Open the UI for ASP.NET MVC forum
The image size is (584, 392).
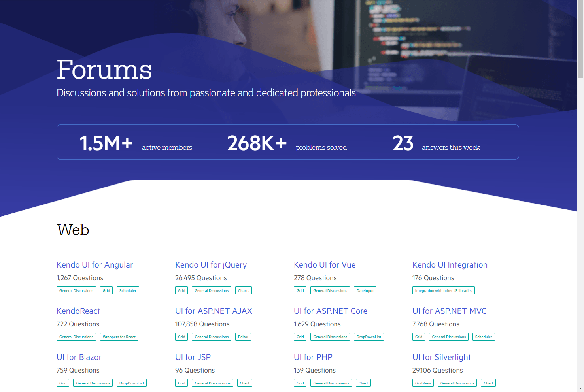(450, 311)
